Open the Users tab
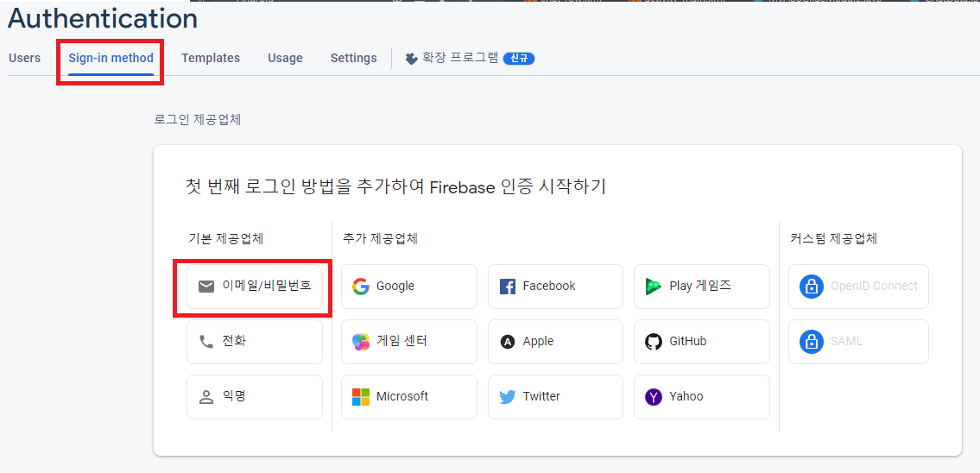Viewport: 980px width, 473px height. [24, 58]
